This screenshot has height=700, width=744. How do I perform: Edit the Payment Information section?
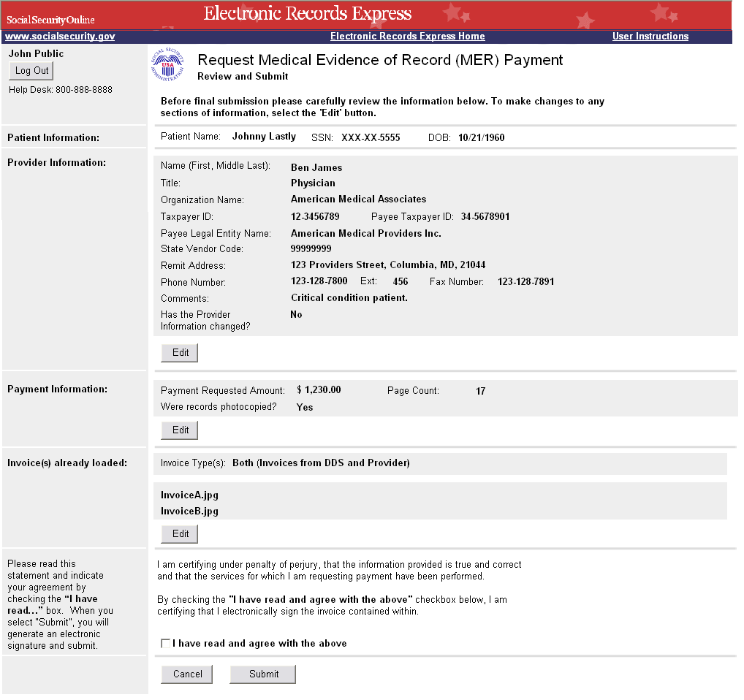click(179, 430)
